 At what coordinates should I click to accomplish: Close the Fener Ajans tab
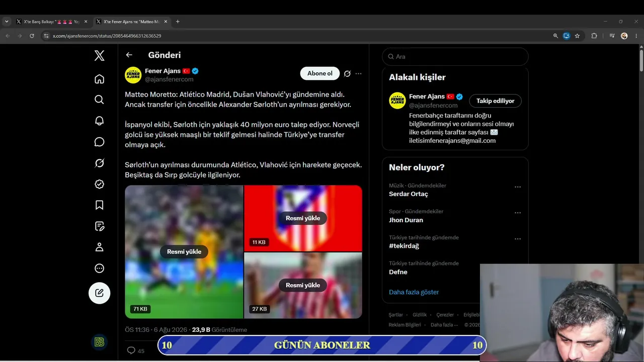click(x=165, y=22)
